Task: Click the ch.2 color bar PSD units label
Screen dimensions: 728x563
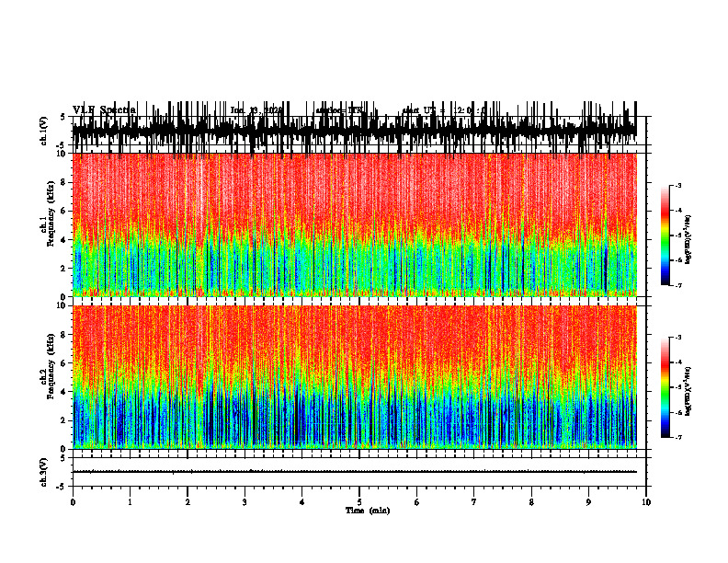Action: [x=688, y=391]
